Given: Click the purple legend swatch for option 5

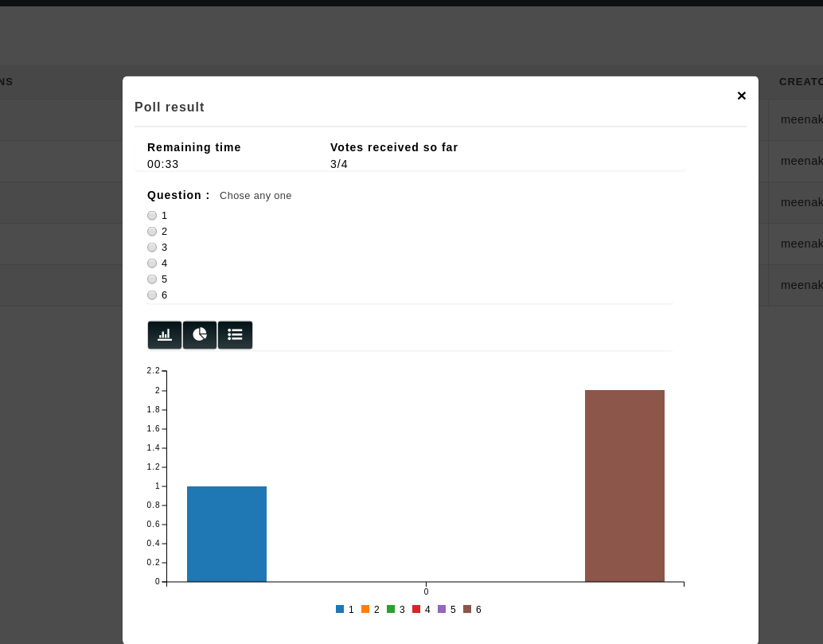Looking at the screenshot, I should pos(442,609).
